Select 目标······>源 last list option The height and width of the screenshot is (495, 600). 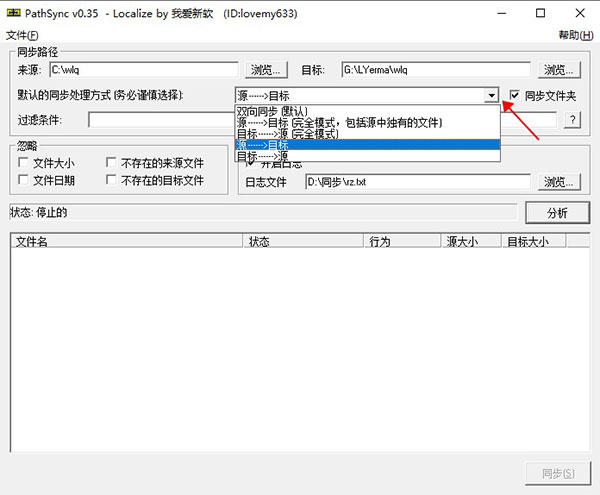(367, 156)
